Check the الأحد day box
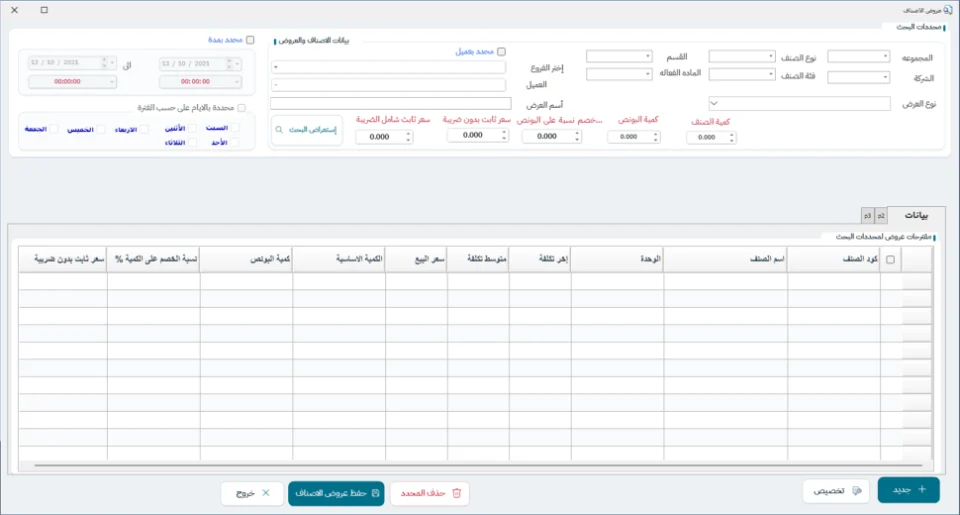This screenshot has width=960, height=515. pos(234,143)
